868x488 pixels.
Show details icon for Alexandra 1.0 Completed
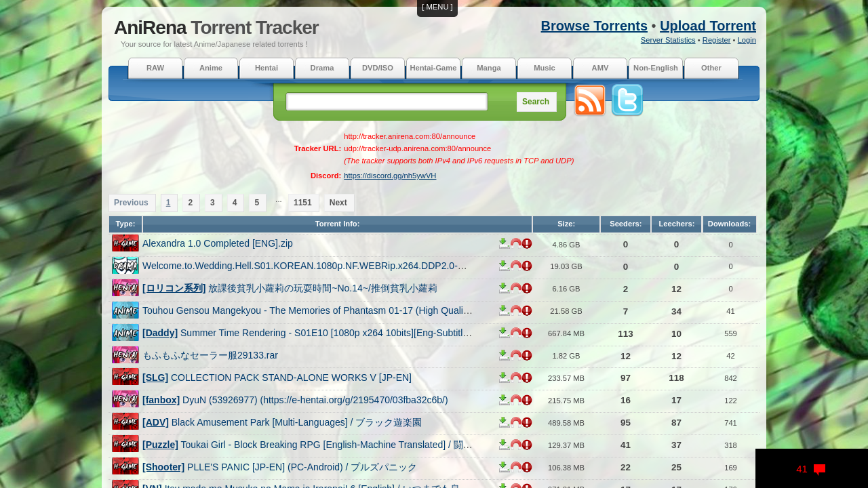click(x=527, y=243)
